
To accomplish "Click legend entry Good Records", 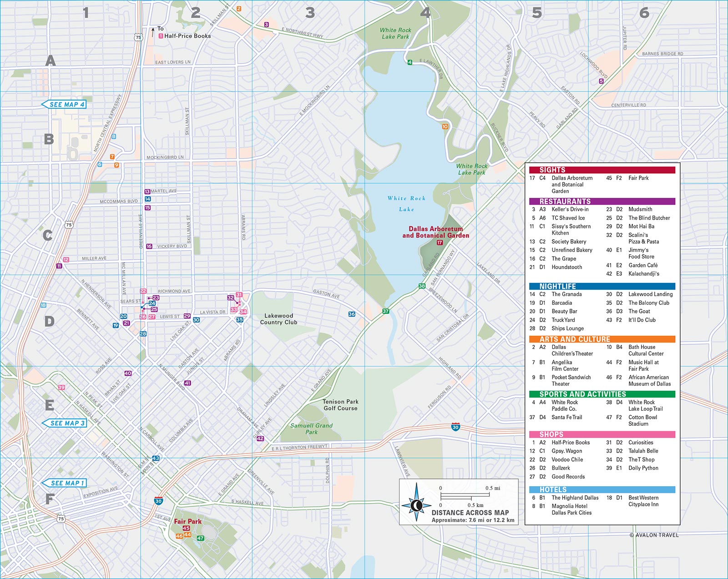I will click(568, 477).
